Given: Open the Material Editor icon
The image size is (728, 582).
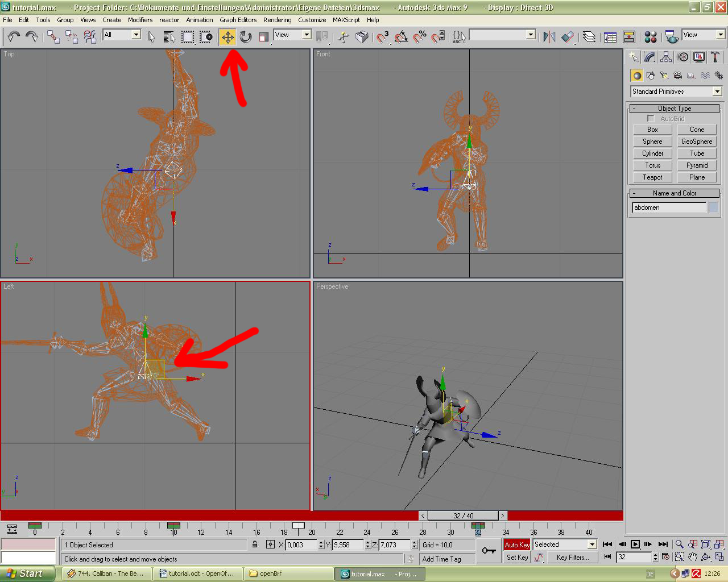Looking at the screenshot, I should tap(651, 38).
